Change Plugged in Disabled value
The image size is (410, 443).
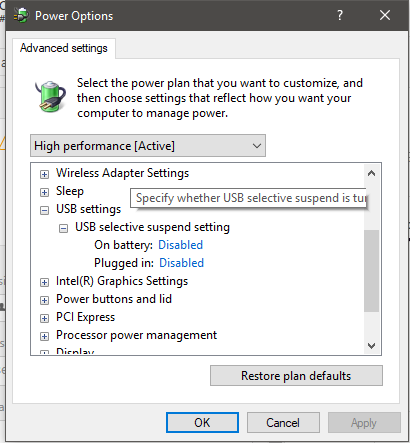pyautogui.click(x=181, y=263)
